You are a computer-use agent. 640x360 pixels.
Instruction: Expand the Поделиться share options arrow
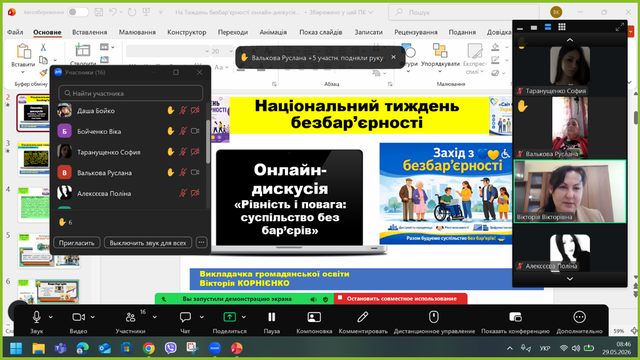[x=244, y=317]
